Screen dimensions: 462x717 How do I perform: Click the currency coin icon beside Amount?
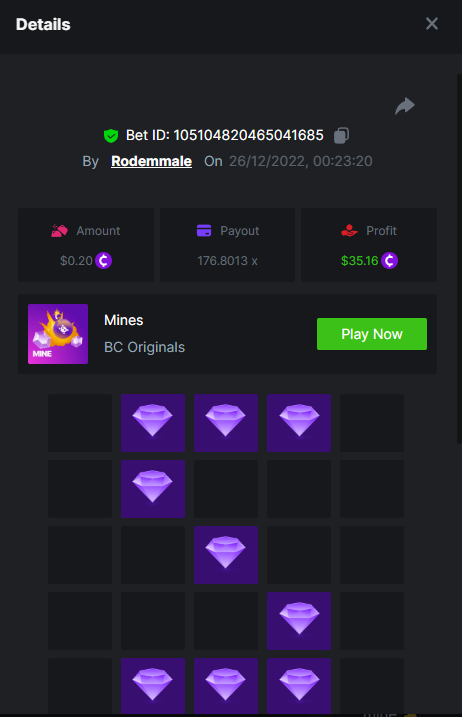[103, 261]
